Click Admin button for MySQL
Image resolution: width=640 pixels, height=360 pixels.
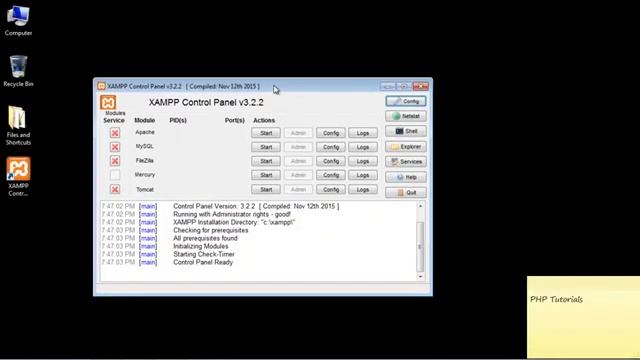(298, 147)
